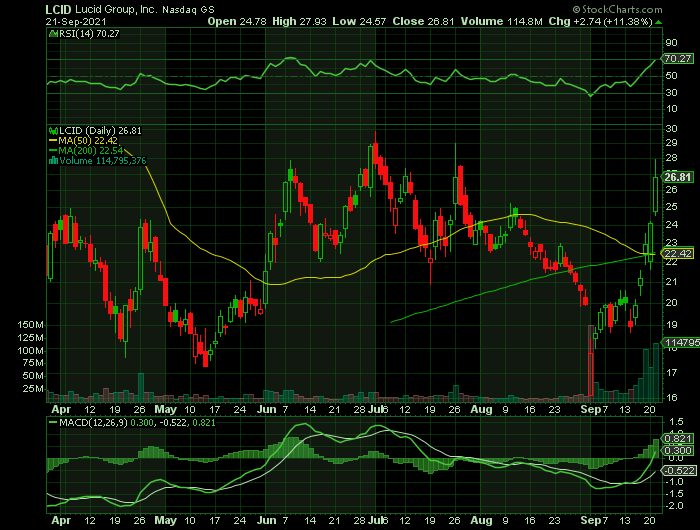Click the green up-arrow beside the Chg value
Screen dimensions: 700x530
click(659, 21)
